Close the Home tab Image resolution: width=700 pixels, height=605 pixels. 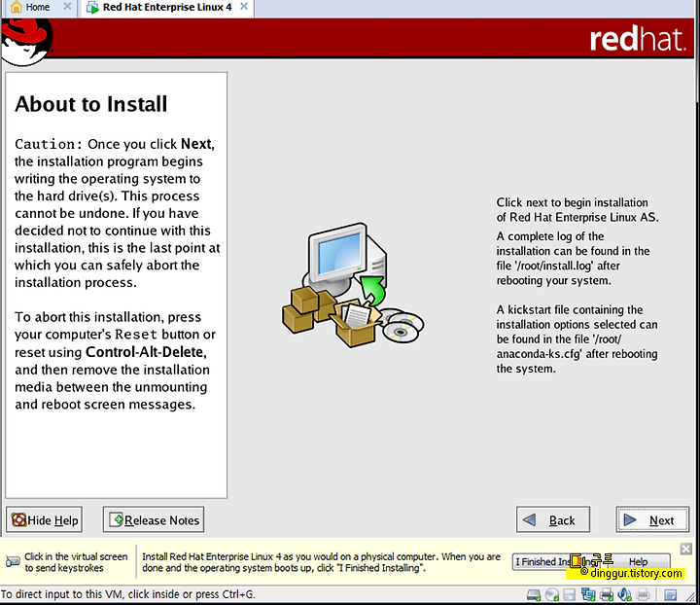click(67, 7)
